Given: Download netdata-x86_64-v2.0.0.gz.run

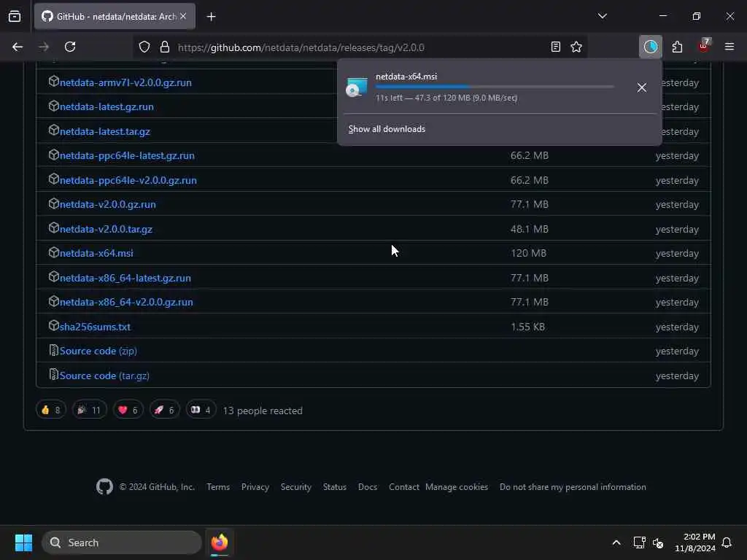Looking at the screenshot, I should (126, 302).
